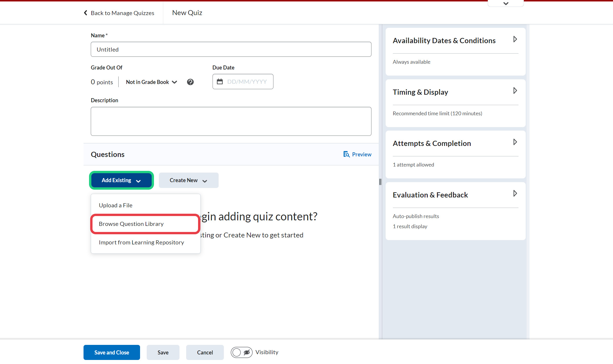Viewport: 613px width, 364px height.
Task: Click the hidden eye icon beside Visibility
Action: tap(247, 352)
